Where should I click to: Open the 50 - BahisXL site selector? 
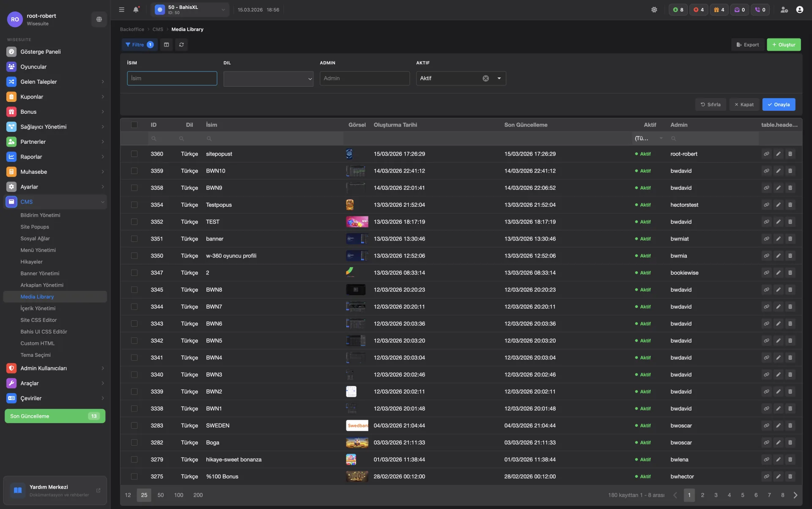coord(190,10)
